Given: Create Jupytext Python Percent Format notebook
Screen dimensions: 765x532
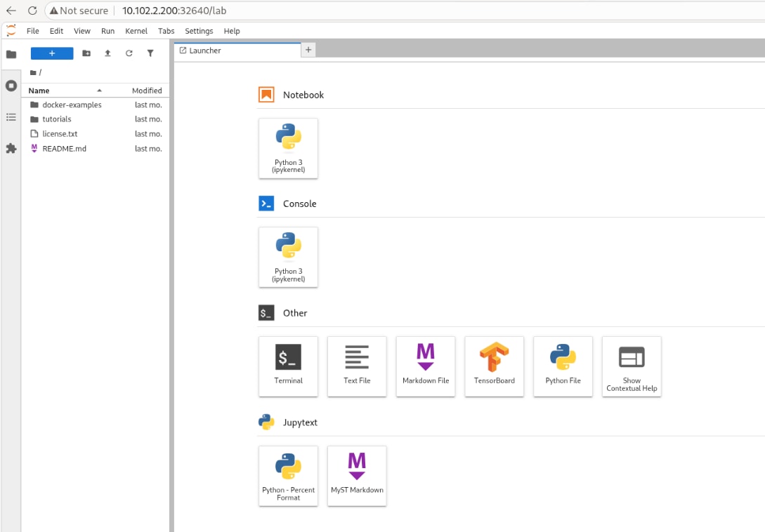Looking at the screenshot, I should tap(288, 476).
